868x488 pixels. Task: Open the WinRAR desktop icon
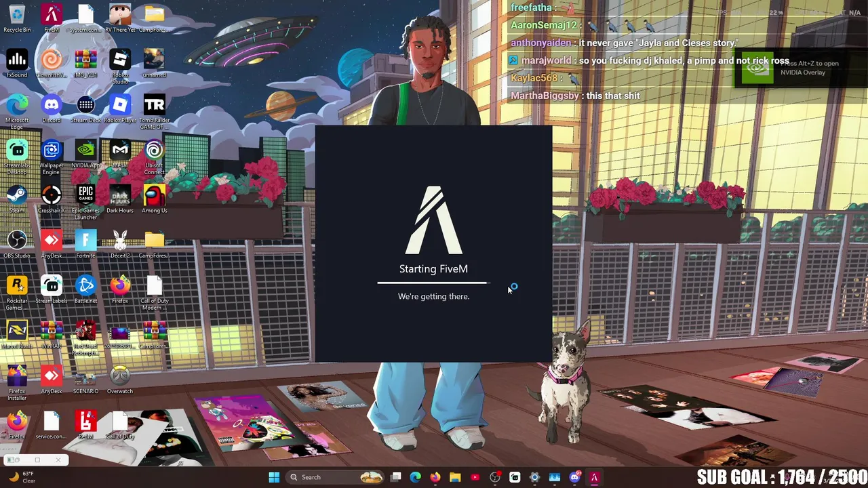tap(52, 335)
